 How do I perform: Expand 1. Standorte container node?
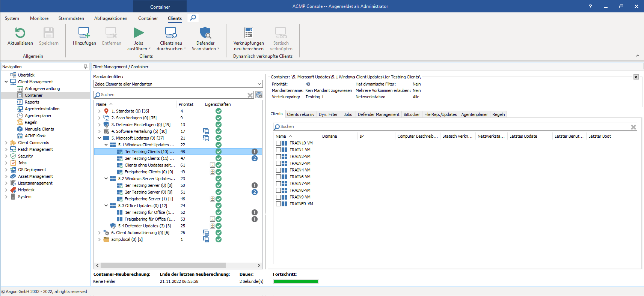pyautogui.click(x=99, y=111)
